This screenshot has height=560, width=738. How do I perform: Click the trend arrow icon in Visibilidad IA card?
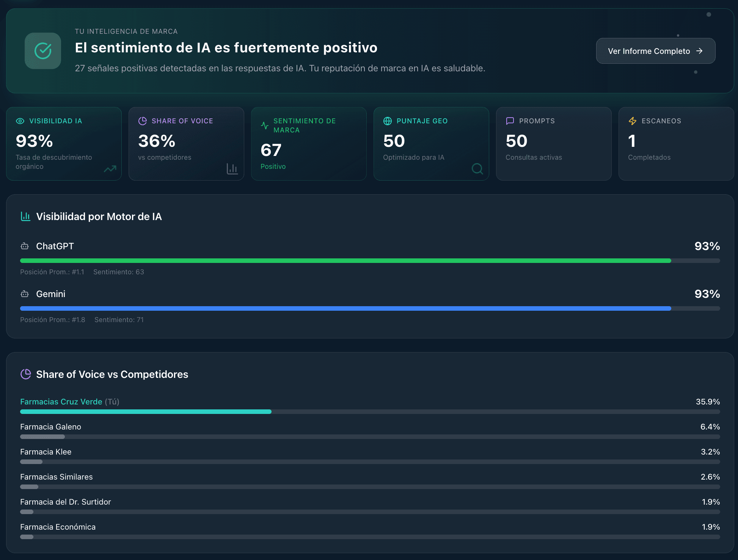110,169
